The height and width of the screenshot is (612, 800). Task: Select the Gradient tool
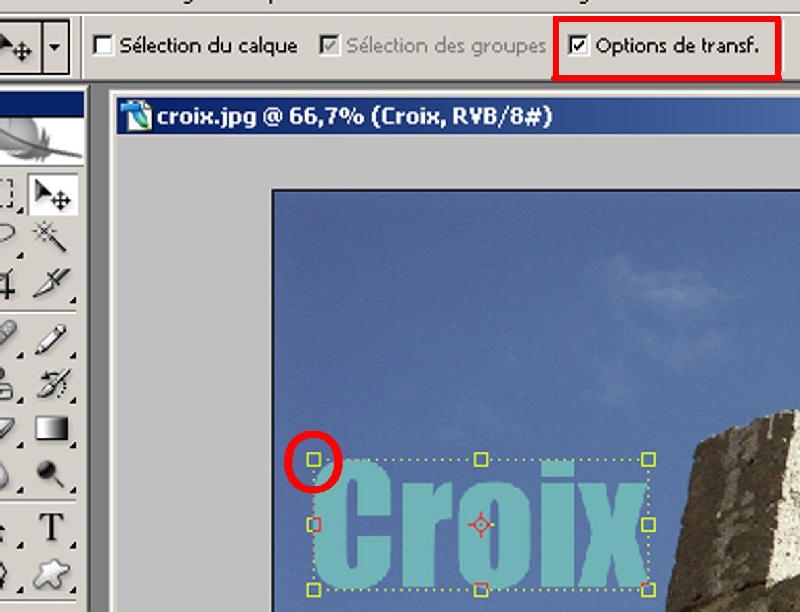52,428
